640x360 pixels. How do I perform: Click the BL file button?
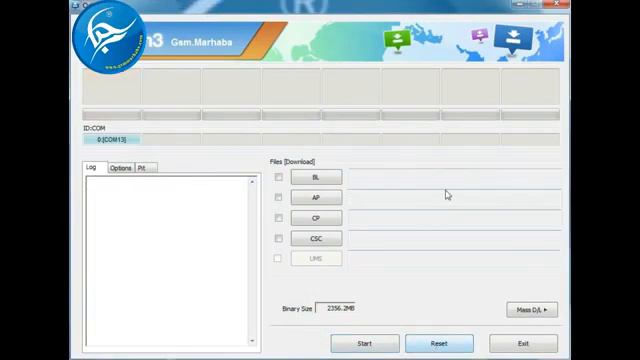coord(316,177)
